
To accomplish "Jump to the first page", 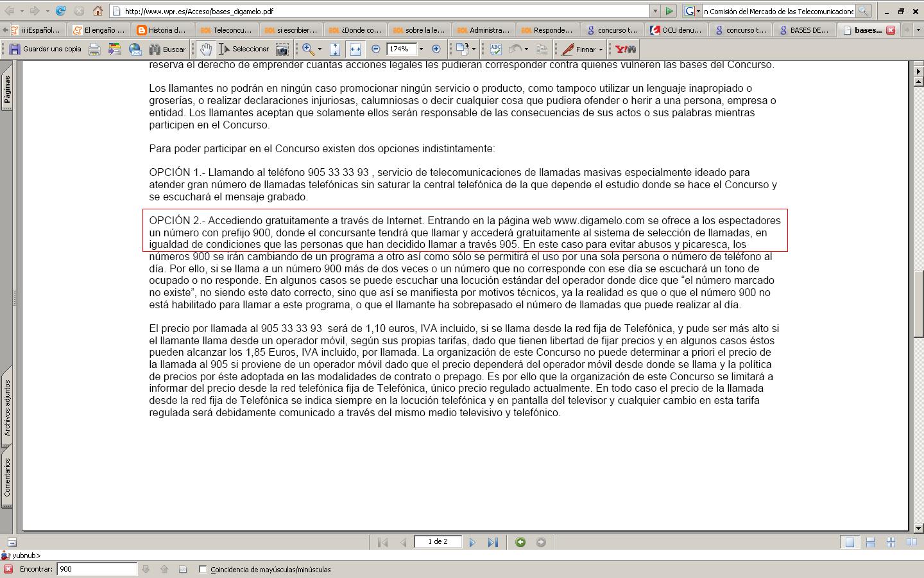I will tap(383, 542).
